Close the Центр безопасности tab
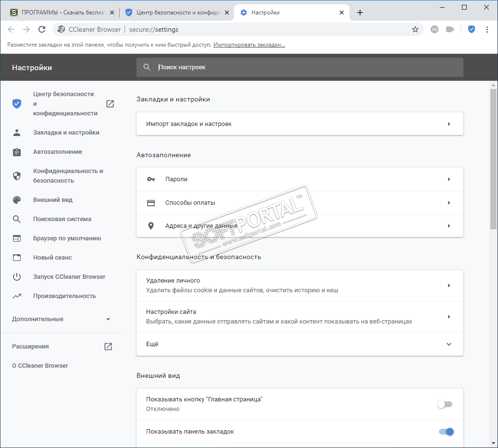Screen dimensions: 498x448 [x=227, y=12]
